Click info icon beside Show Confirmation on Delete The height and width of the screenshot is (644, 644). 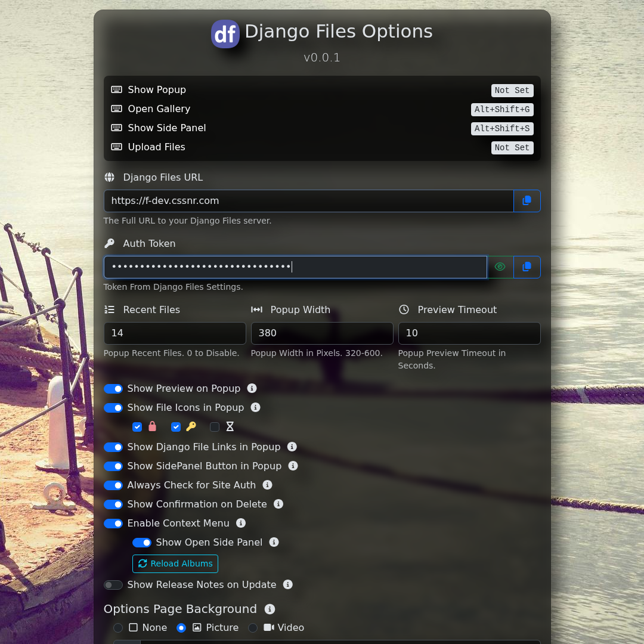pyautogui.click(x=278, y=504)
